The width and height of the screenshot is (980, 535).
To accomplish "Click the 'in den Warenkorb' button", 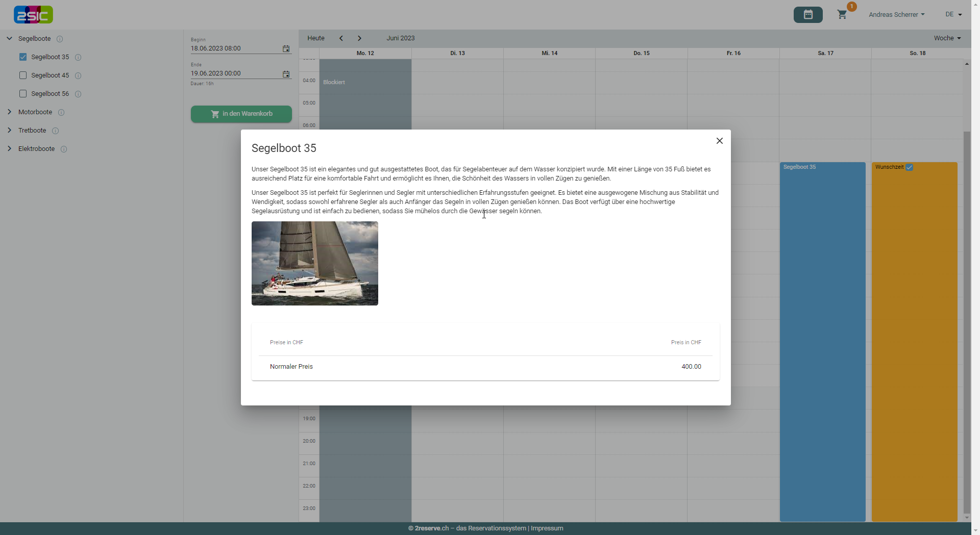I will pyautogui.click(x=241, y=114).
